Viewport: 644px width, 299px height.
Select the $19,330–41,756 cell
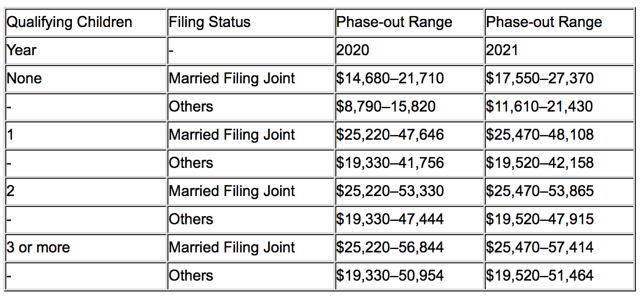tap(409, 163)
